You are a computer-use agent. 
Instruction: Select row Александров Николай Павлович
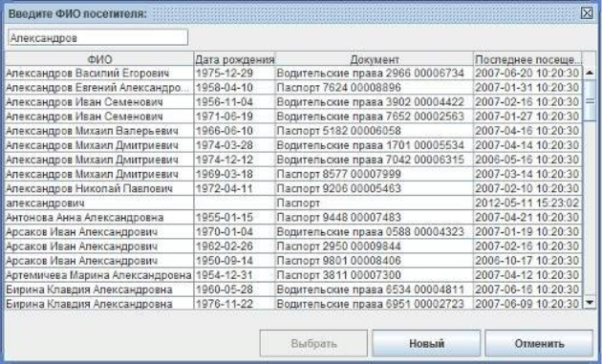pyautogui.click(x=293, y=188)
